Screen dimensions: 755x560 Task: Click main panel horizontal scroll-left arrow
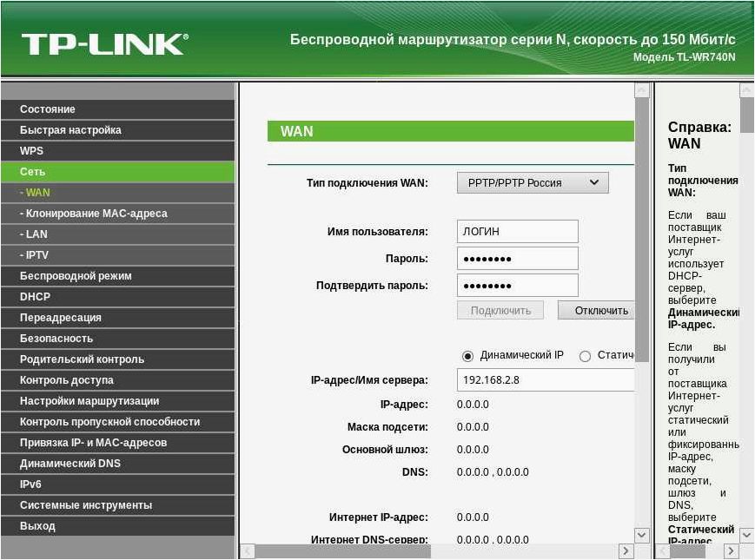point(247,550)
